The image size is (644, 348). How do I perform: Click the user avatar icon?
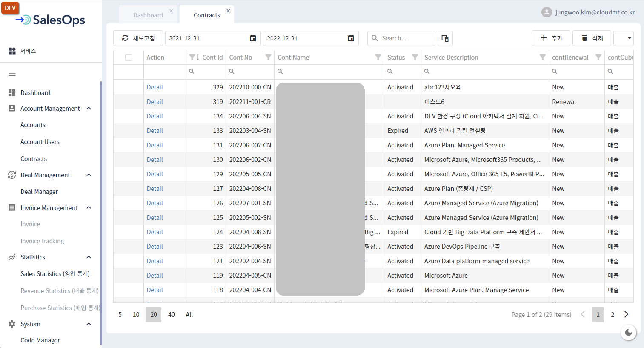[x=547, y=12]
